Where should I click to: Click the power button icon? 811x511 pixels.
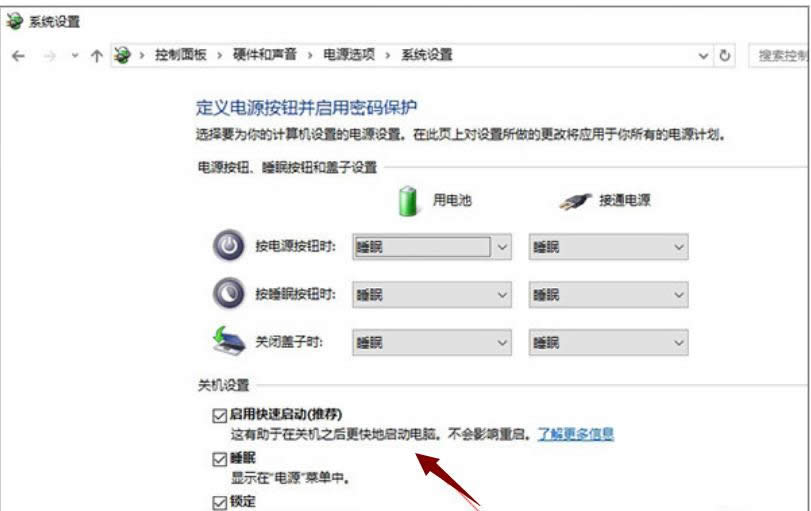(x=229, y=246)
